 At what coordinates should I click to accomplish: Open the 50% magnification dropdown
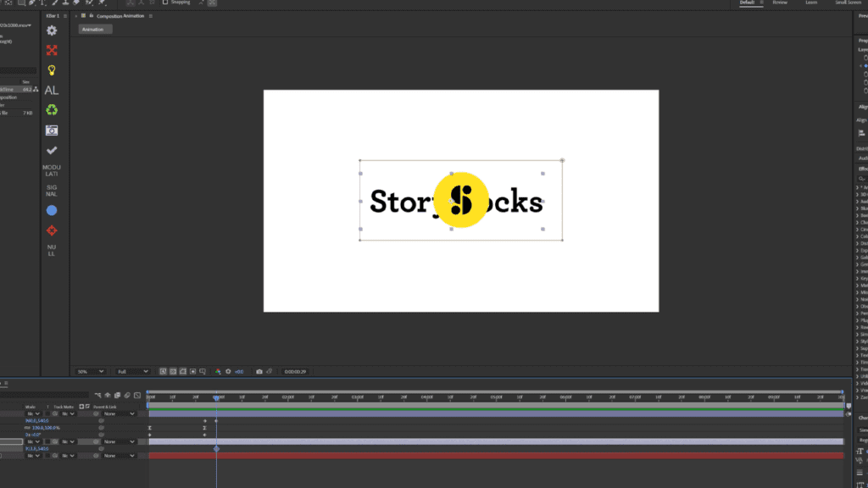90,371
